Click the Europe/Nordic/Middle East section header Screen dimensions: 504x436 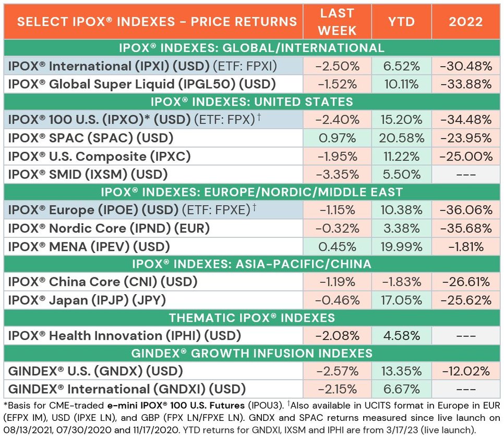point(252,192)
